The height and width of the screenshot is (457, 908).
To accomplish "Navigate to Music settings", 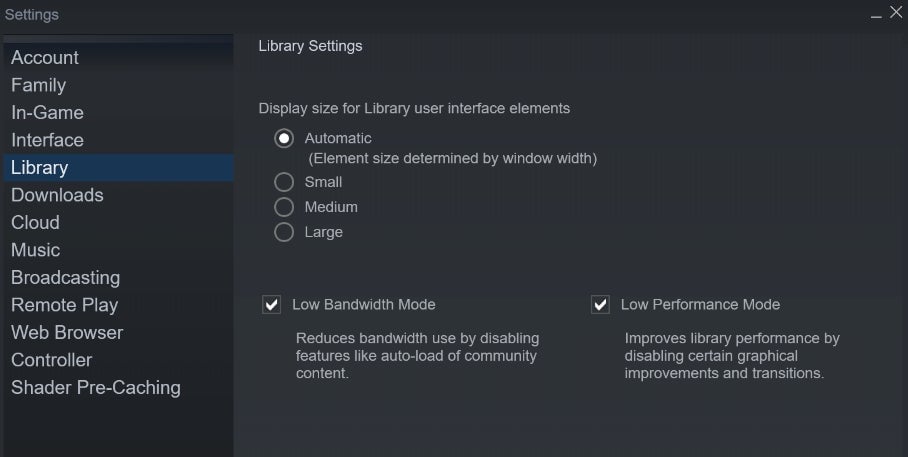I will [x=35, y=250].
